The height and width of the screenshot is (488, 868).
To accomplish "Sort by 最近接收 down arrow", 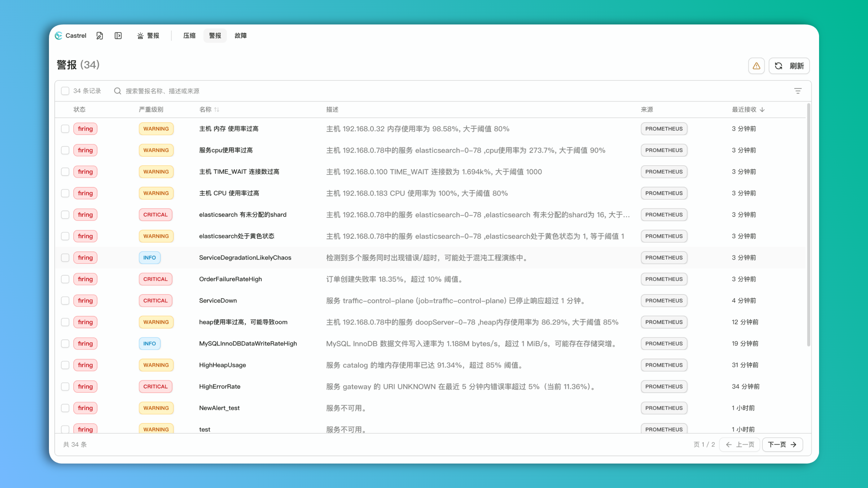I will 762,109.
